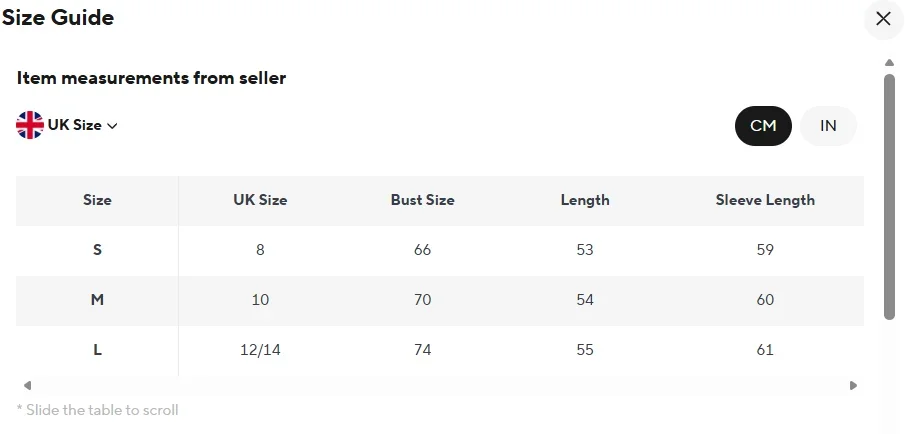Switch measurements to CM
This screenshot has height=434, width=909.
pos(763,126)
